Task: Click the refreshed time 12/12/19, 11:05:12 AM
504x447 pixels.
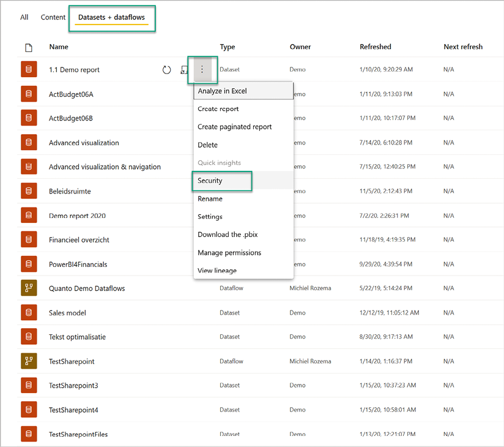Action: (389, 313)
